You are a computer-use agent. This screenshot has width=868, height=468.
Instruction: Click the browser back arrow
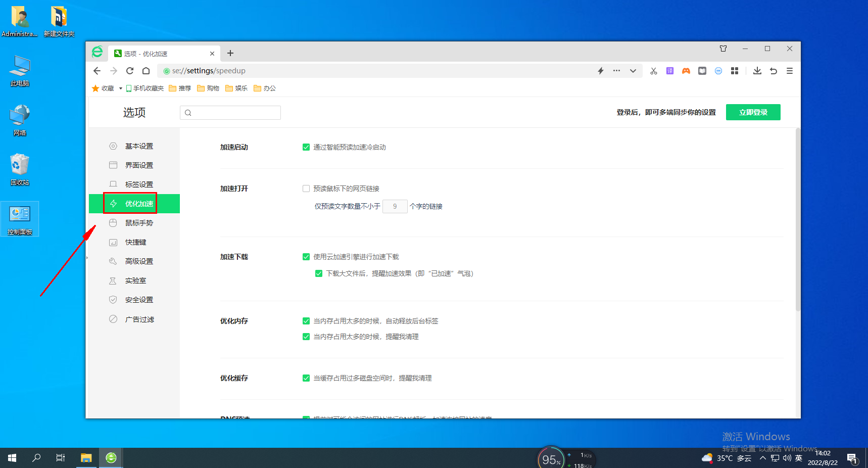point(97,71)
